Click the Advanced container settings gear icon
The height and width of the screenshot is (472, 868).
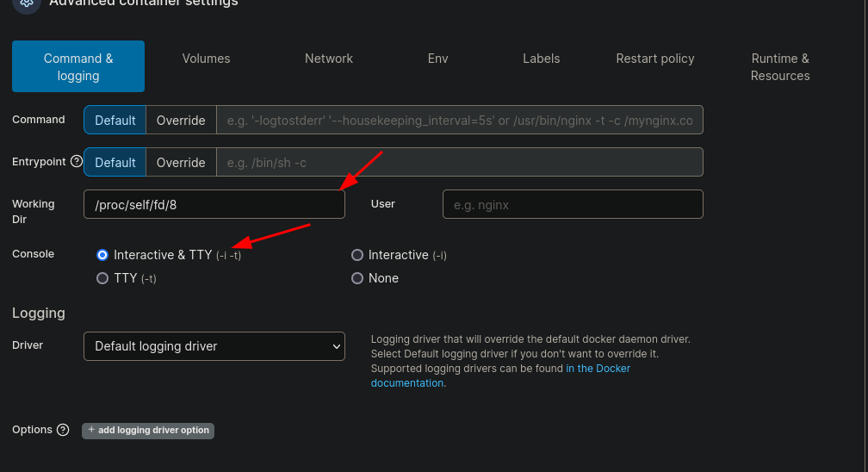[27, 3]
